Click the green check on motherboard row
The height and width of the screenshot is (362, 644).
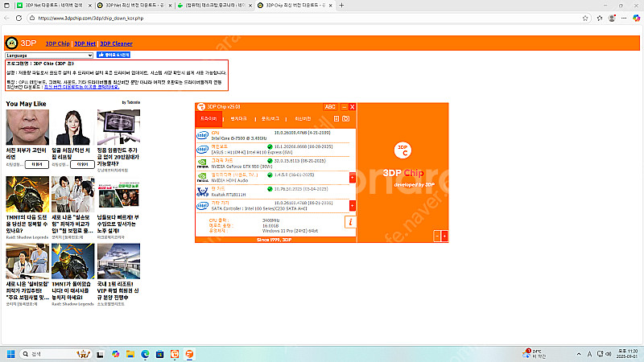[270, 146]
